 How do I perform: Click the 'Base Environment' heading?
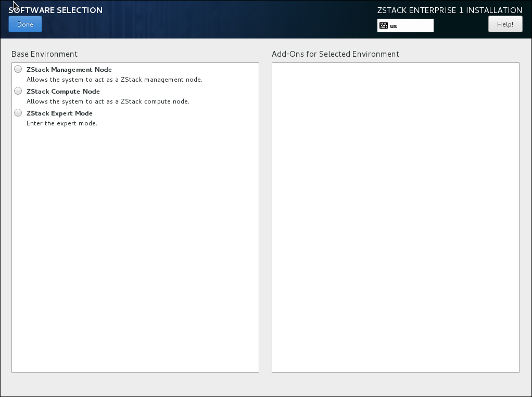44,54
